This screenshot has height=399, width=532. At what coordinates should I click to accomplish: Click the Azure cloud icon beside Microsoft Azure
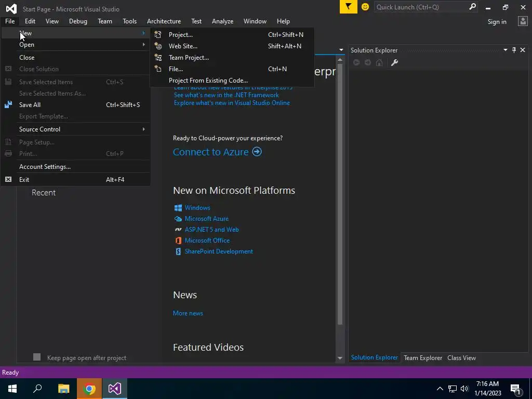pos(178,219)
